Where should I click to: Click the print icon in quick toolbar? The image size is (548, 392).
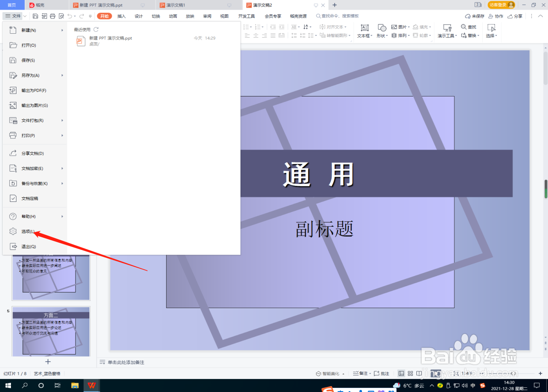coord(53,16)
